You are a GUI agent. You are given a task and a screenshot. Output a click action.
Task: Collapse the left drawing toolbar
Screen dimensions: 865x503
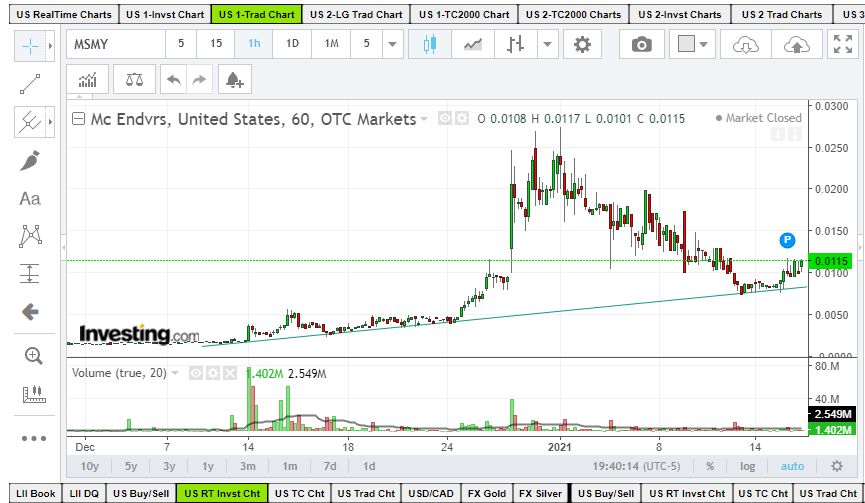tap(63, 248)
